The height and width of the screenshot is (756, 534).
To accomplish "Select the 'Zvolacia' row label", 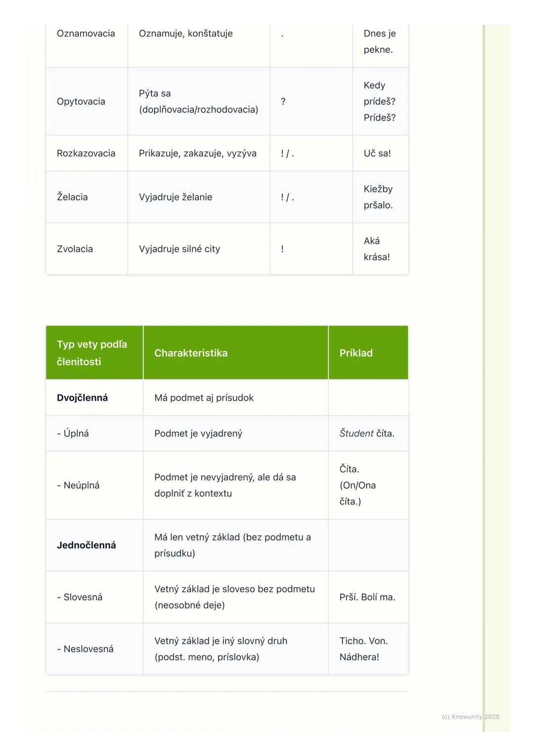I will pyautogui.click(x=75, y=249).
